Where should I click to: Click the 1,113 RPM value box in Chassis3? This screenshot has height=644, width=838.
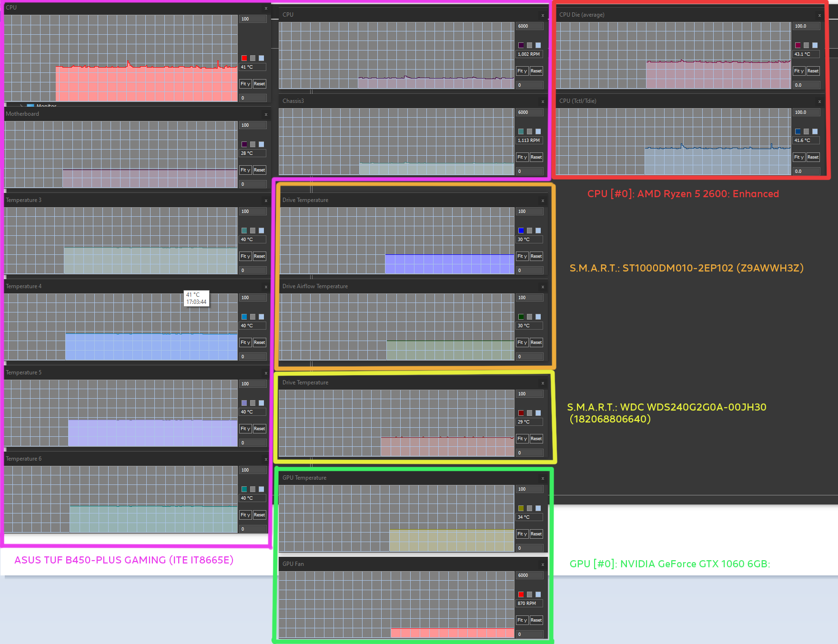[x=529, y=141]
